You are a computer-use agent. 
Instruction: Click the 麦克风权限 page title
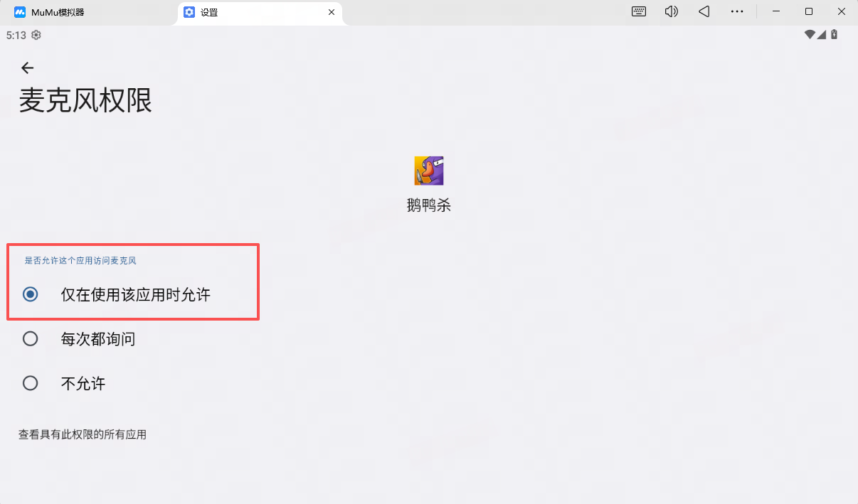85,101
